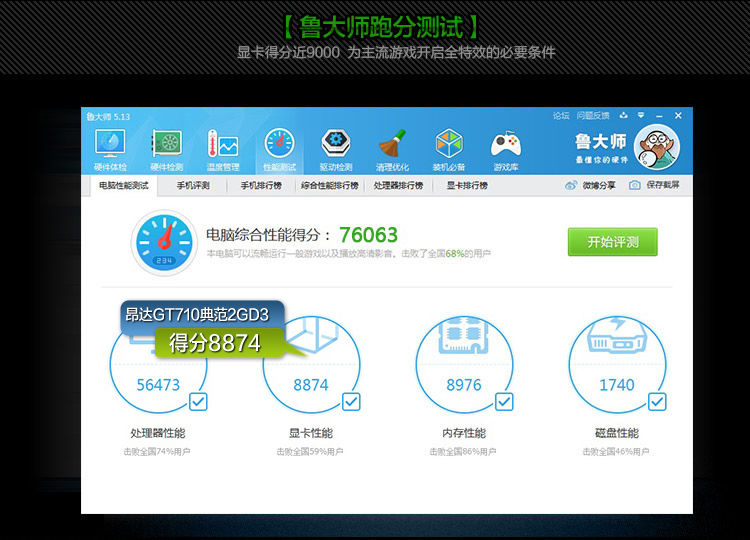Click the 微博分享 share link
Screen dimensions: 750x540
(591, 186)
